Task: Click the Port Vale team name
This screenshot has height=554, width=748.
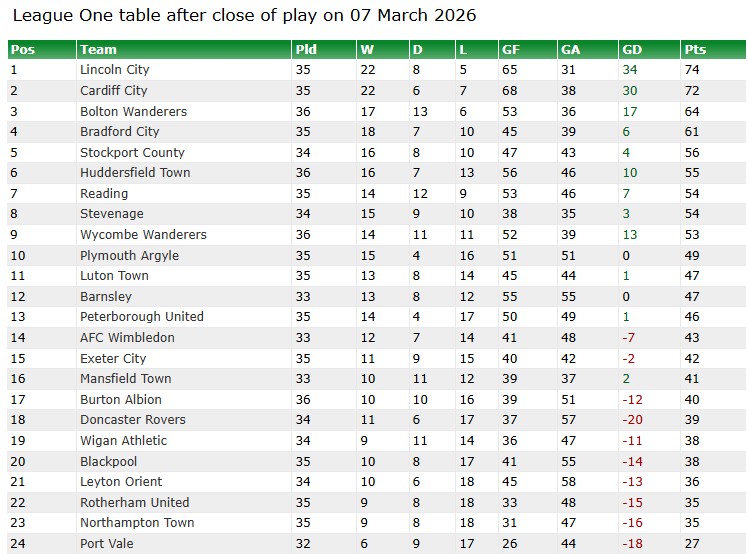Action: point(106,543)
